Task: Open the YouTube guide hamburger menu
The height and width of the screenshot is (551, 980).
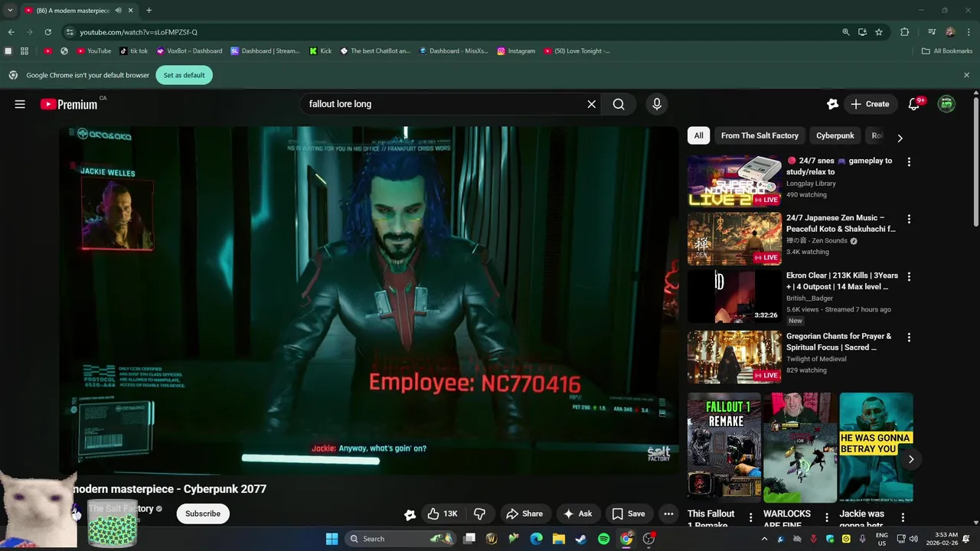Action: point(20,104)
